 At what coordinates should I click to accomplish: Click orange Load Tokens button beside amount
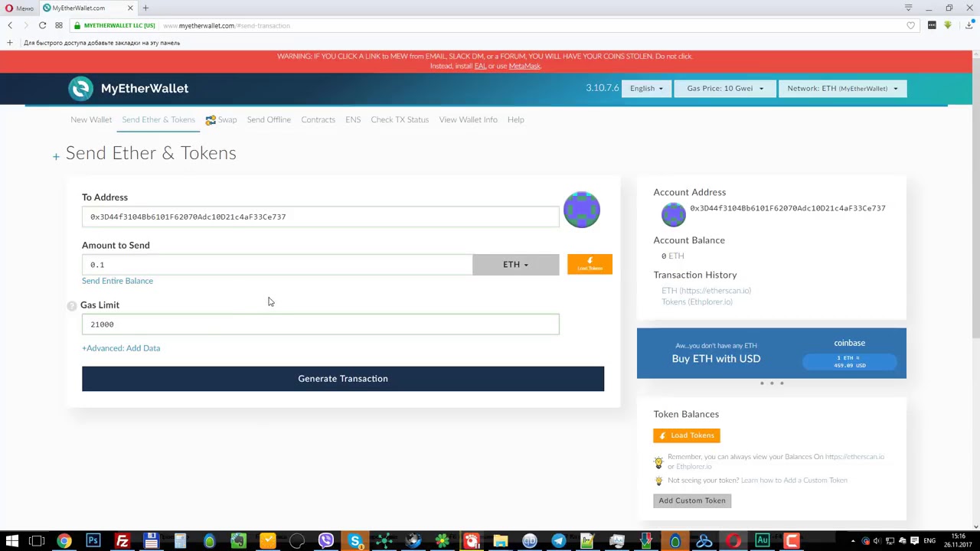590,264
